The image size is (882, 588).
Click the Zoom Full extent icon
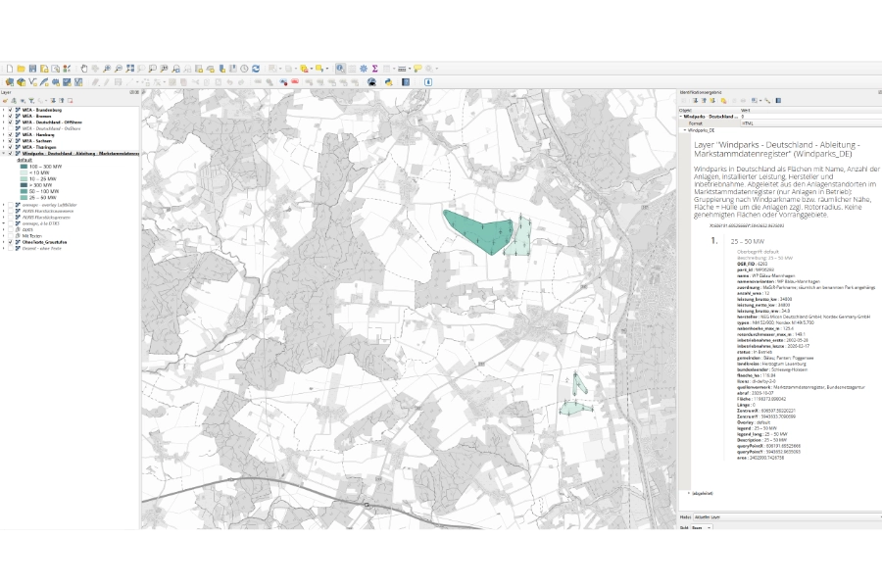(x=130, y=69)
